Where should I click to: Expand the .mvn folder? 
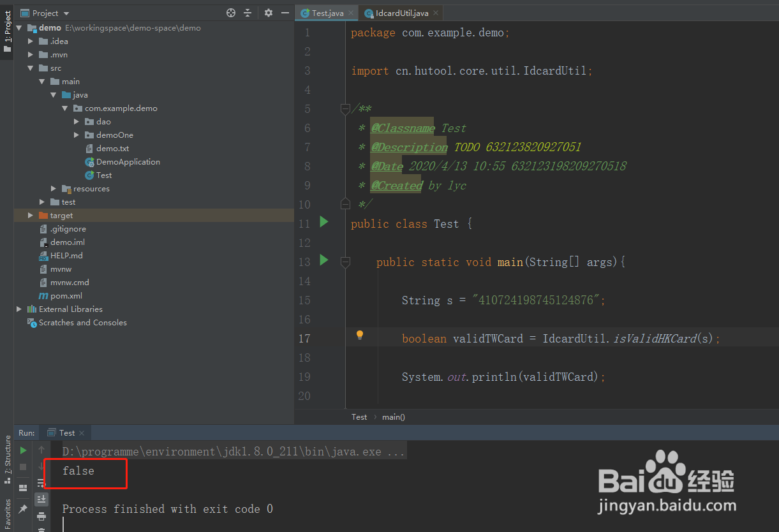tap(30, 55)
